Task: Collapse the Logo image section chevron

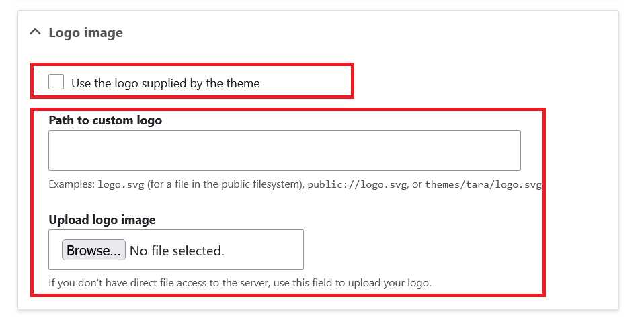Action: [x=36, y=32]
